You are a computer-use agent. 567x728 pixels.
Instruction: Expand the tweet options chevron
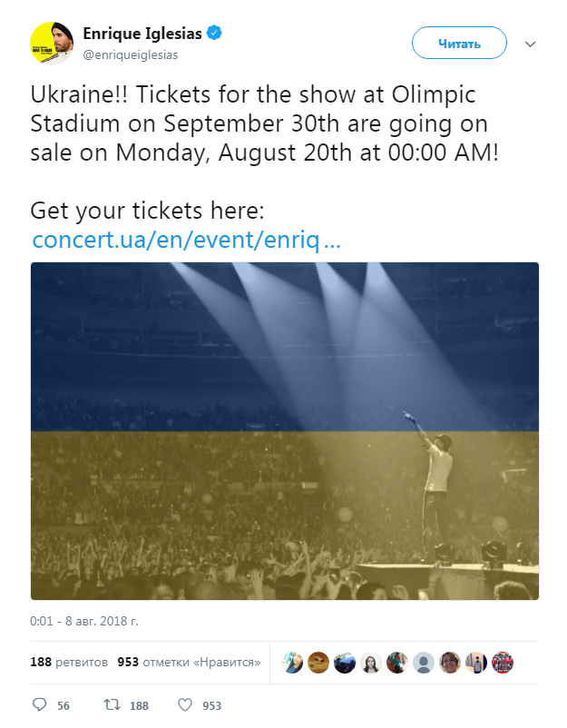(x=531, y=43)
